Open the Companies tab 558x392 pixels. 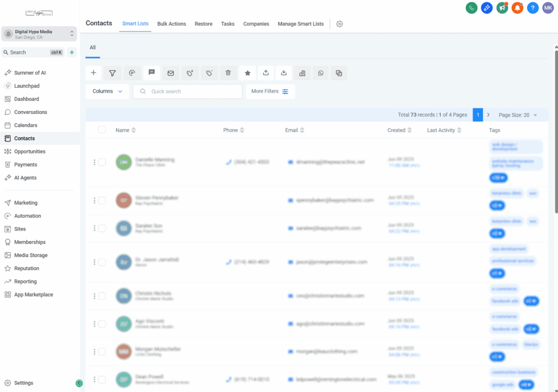[256, 24]
